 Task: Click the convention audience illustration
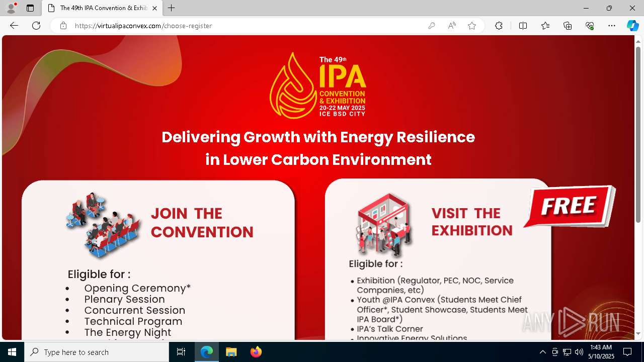pyautogui.click(x=103, y=225)
